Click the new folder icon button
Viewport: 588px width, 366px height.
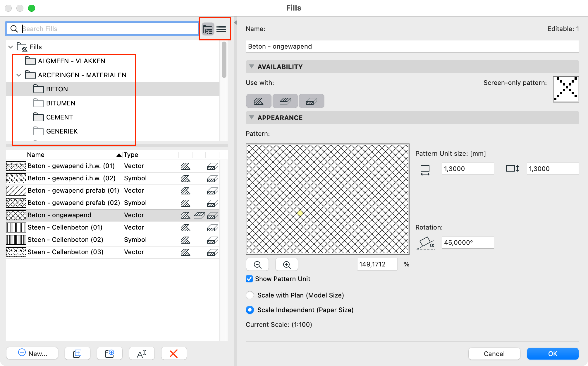tap(109, 353)
